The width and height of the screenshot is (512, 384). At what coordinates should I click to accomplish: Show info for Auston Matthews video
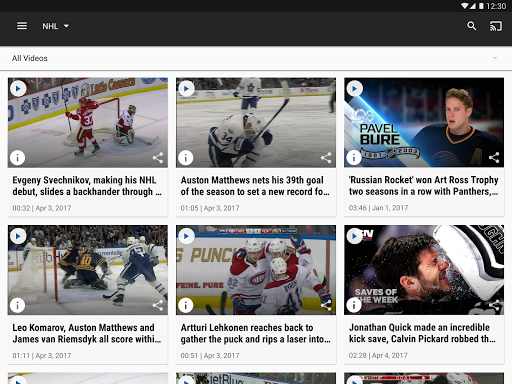pyautogui.click(x=186, y=157)
